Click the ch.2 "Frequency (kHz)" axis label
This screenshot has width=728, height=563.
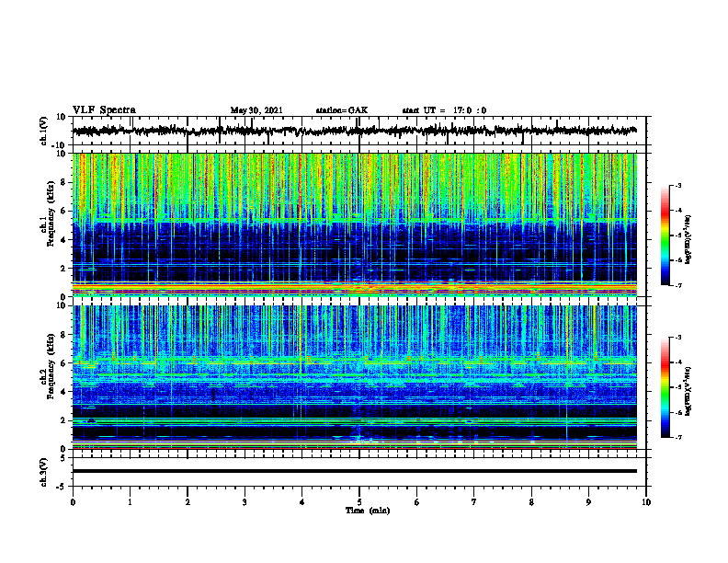[x=51, y=366]
